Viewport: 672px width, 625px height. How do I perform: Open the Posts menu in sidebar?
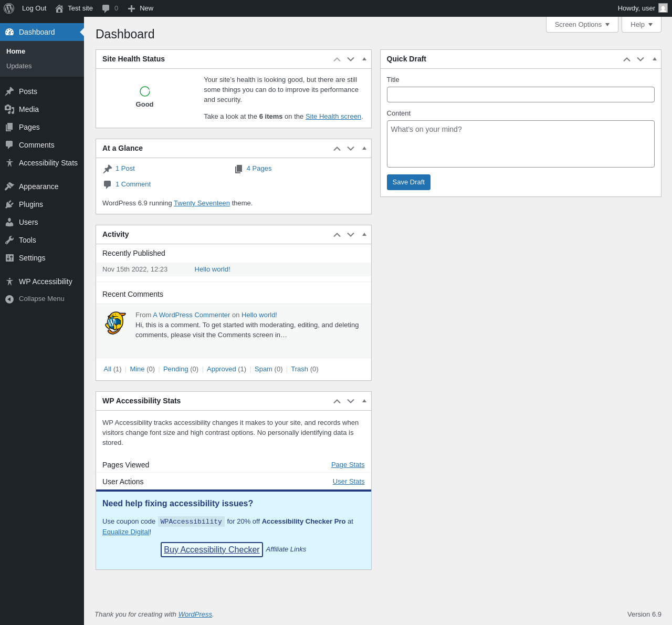(42, 91)
